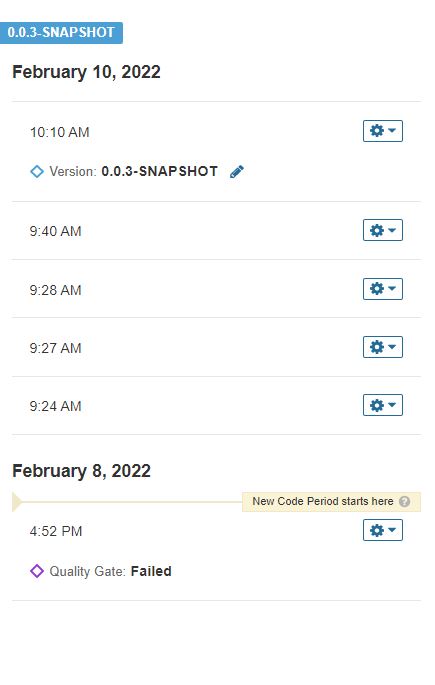Open gear menu for 9:28 AM analysis
This screenshot has width=435, height=685.
click(x=383, y=289)
